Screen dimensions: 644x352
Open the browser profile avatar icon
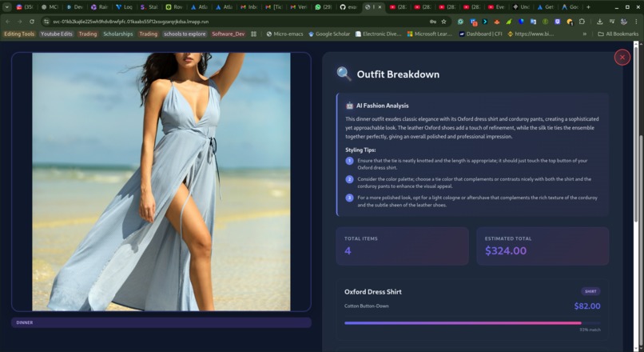tap(624, 22)
